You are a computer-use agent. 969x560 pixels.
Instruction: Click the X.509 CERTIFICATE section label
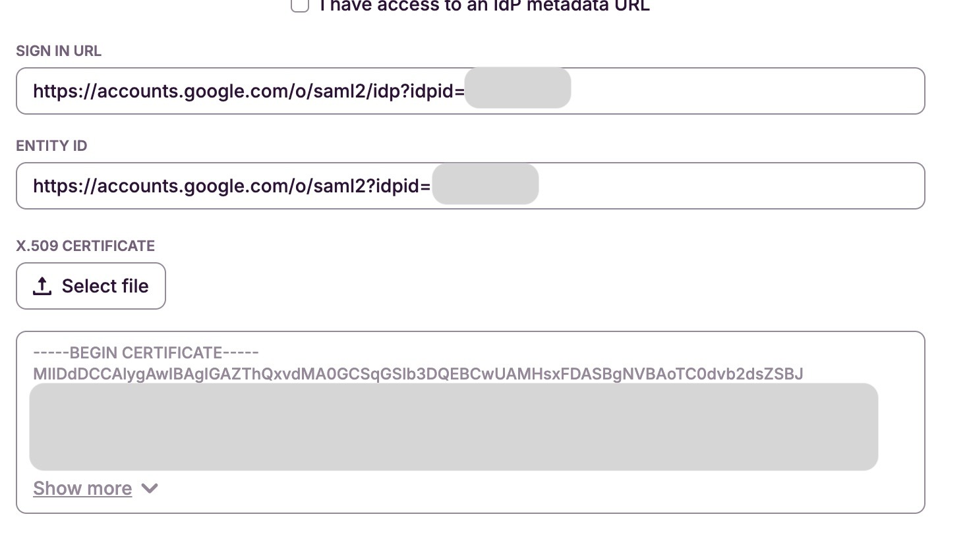coord(86,246)
